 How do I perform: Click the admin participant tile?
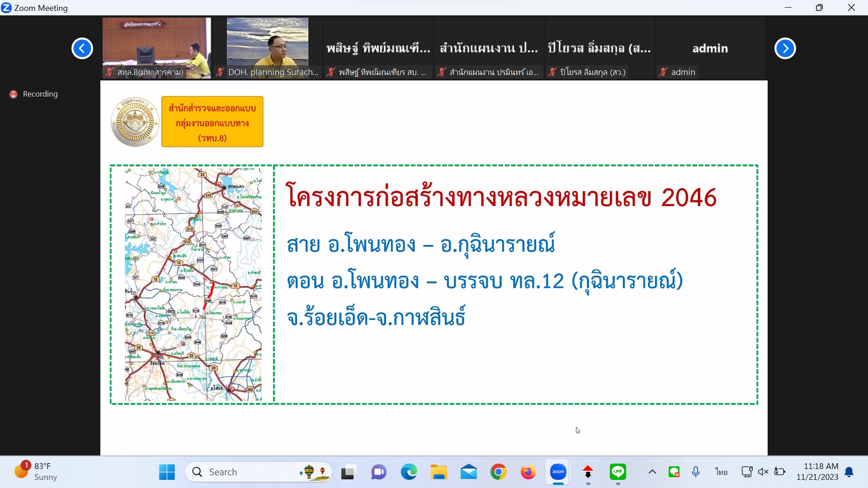[x=710, y=48]
